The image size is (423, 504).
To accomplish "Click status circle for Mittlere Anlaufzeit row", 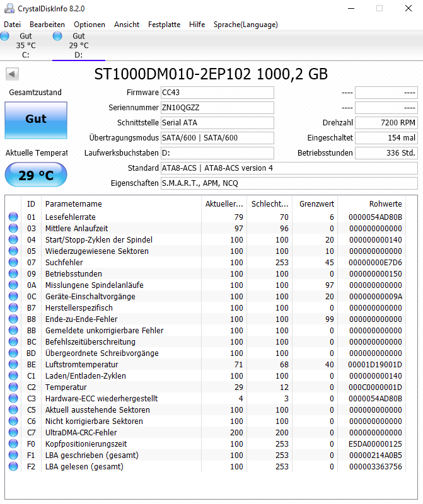I will point(13,228).
